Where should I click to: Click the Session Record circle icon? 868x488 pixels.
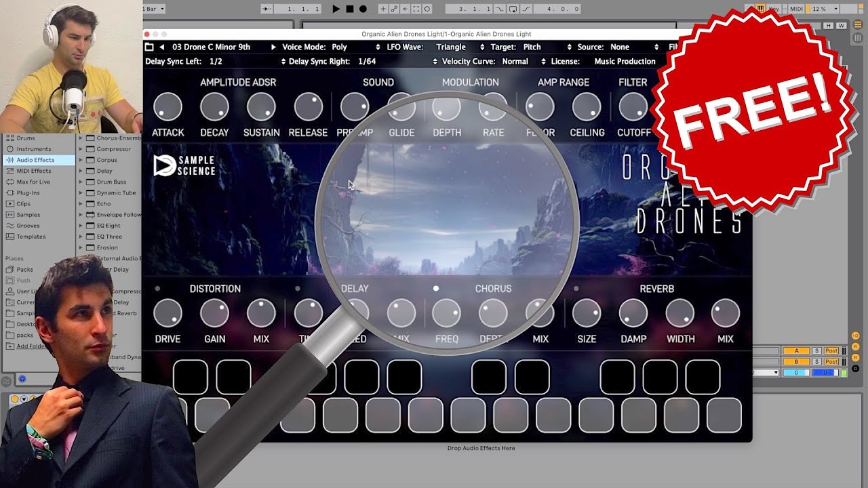pos(427,9)
